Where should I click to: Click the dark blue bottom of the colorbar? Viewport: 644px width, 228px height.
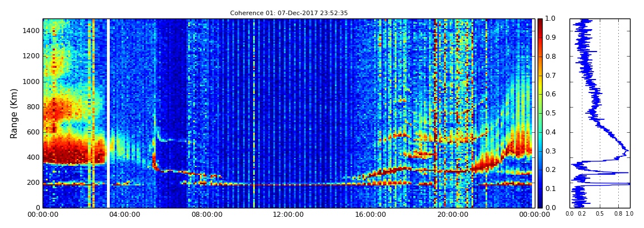click(x=540, y=204)
